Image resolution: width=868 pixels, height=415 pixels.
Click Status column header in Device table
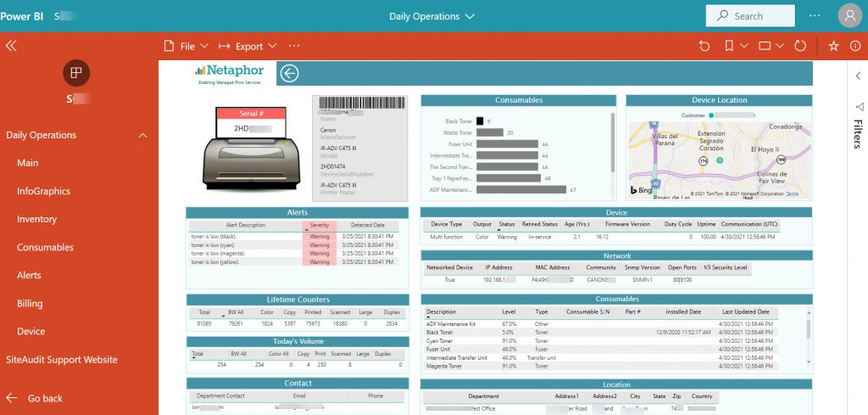(507, 224)
